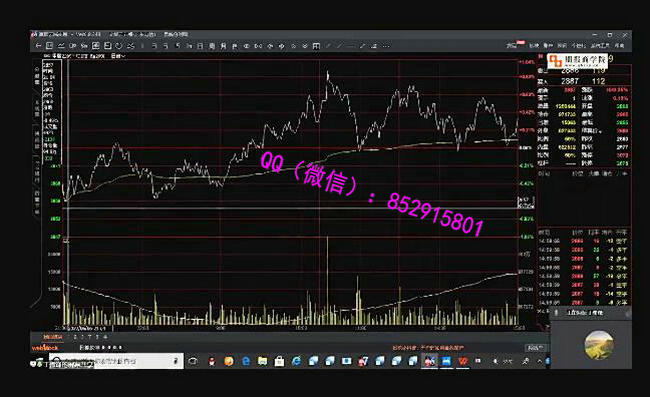
Task: Click in the Windows taskbar search box
Action: (116, 361)
